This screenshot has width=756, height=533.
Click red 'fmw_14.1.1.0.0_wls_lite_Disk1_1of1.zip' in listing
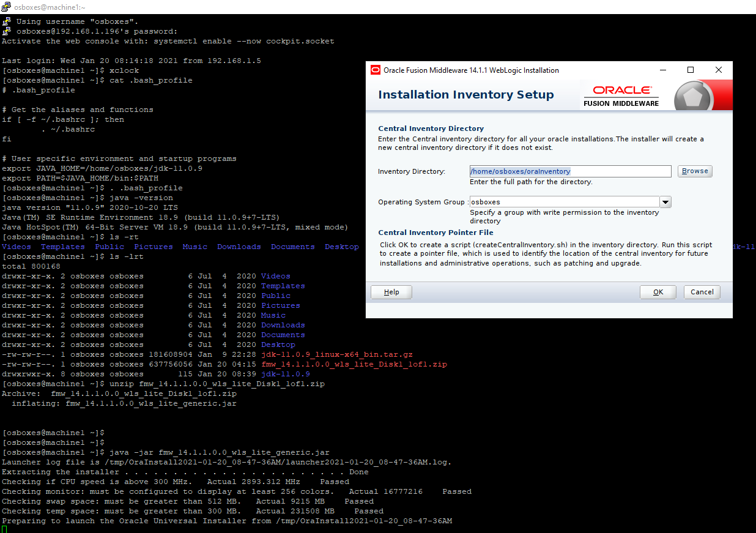pyautogui.click(x=354, y=364)
